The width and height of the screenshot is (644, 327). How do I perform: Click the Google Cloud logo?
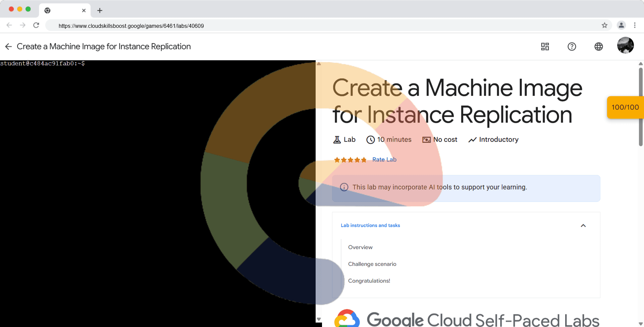click(x=347, y=318)
